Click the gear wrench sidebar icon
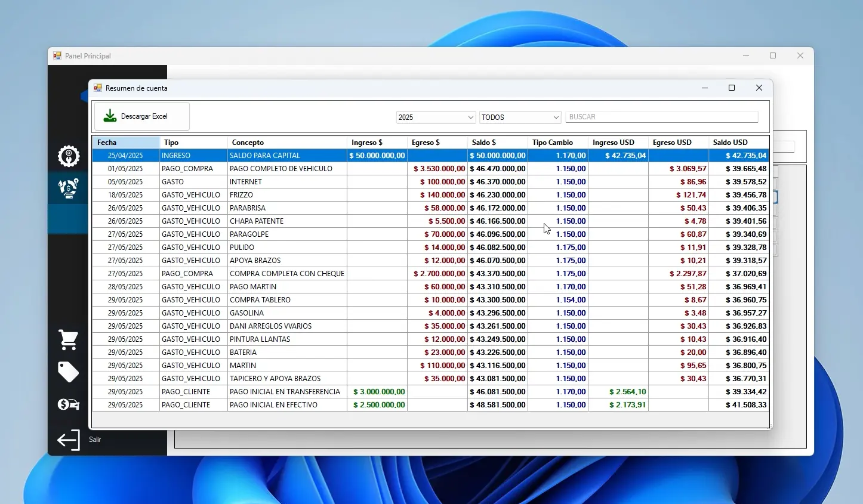Viewport: 863px width, 504px height. 69,156
